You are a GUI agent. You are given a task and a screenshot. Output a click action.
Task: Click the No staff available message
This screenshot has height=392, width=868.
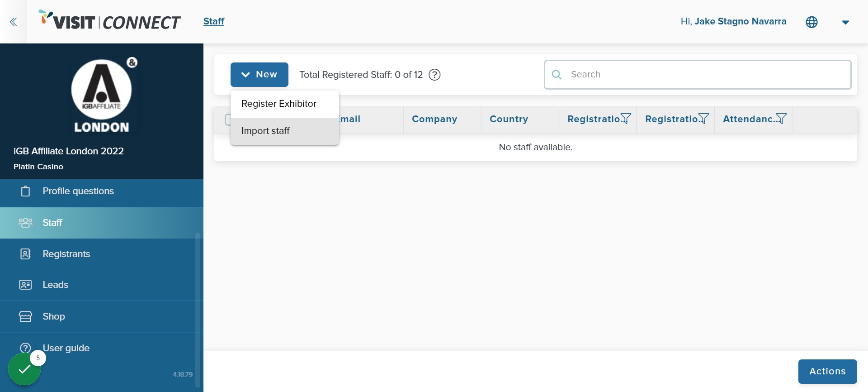536,147
